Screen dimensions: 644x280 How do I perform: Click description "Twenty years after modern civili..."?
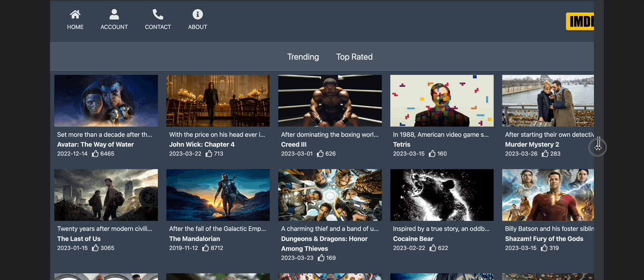tap(104, 229)
